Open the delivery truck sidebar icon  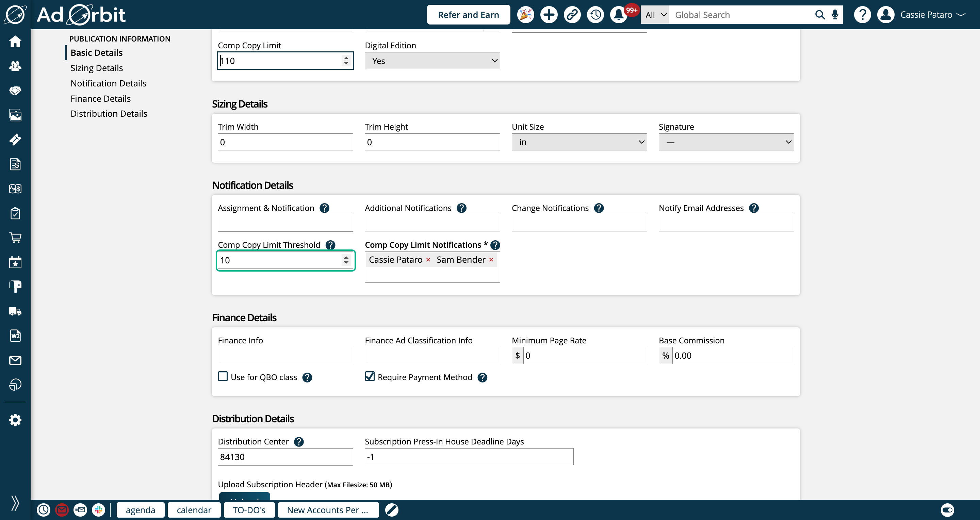point(15,311)
